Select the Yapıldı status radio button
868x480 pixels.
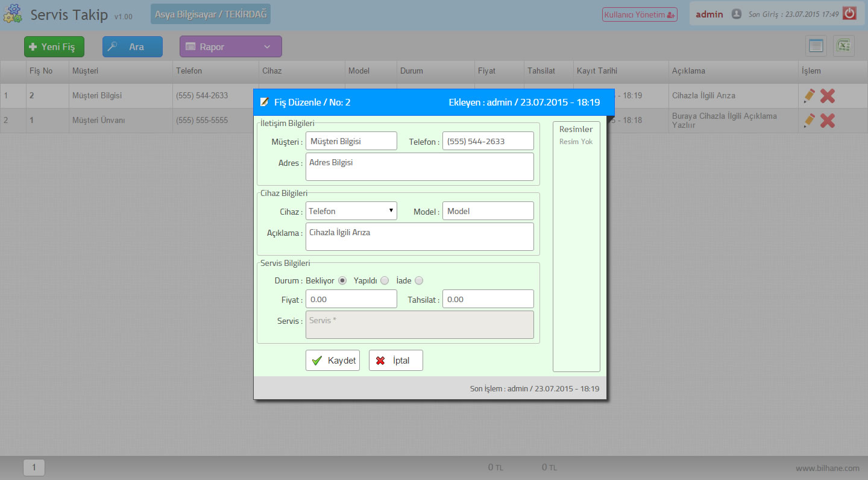click(385, 280)
